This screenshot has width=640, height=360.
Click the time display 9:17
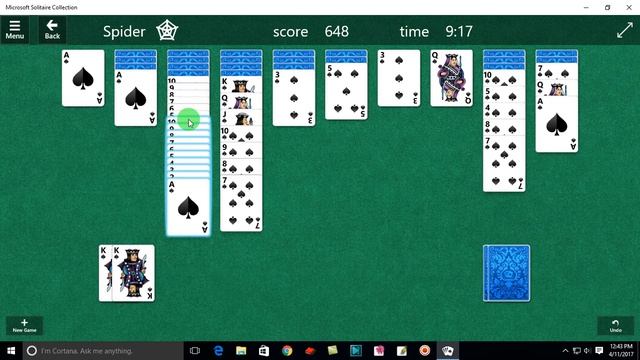[459, 31]
